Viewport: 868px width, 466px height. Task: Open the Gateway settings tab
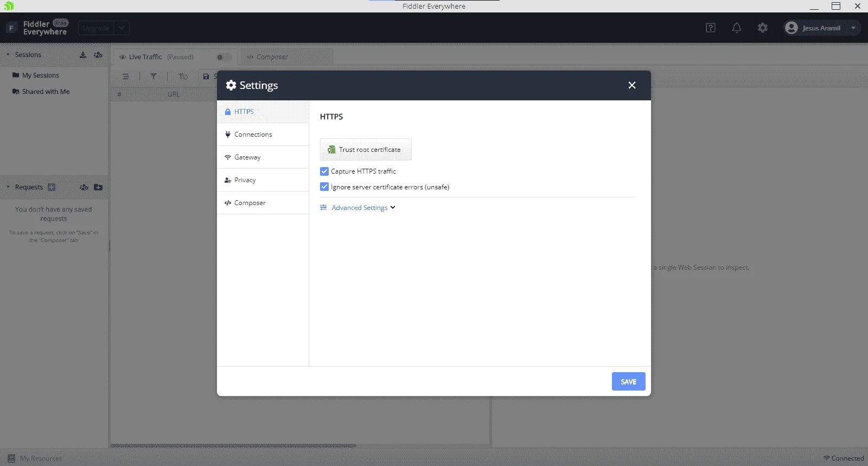[263, 157]
